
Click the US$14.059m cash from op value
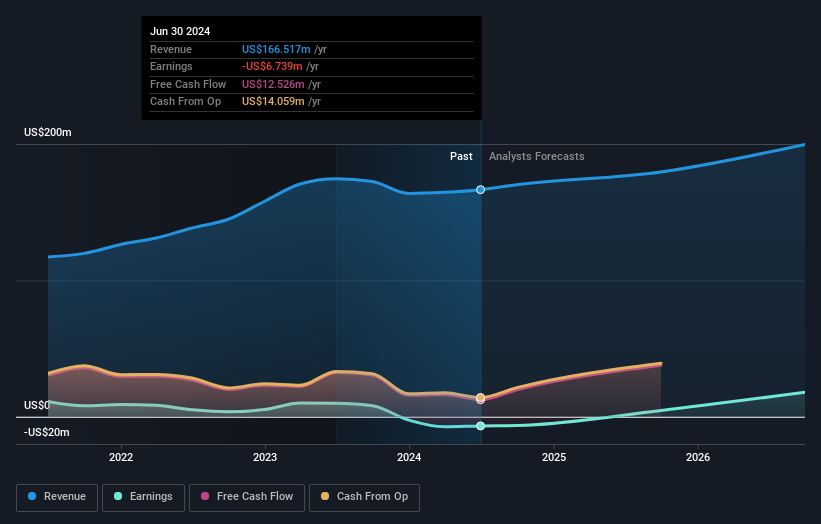tap(273, 102)
